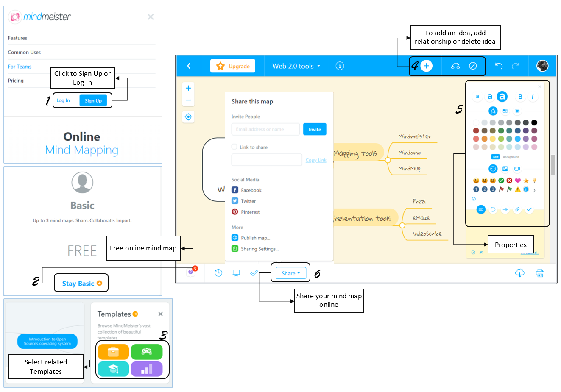Zoom in on the mind map canvas
This screenshot has width=561, height=392.
tap(188, 88)
